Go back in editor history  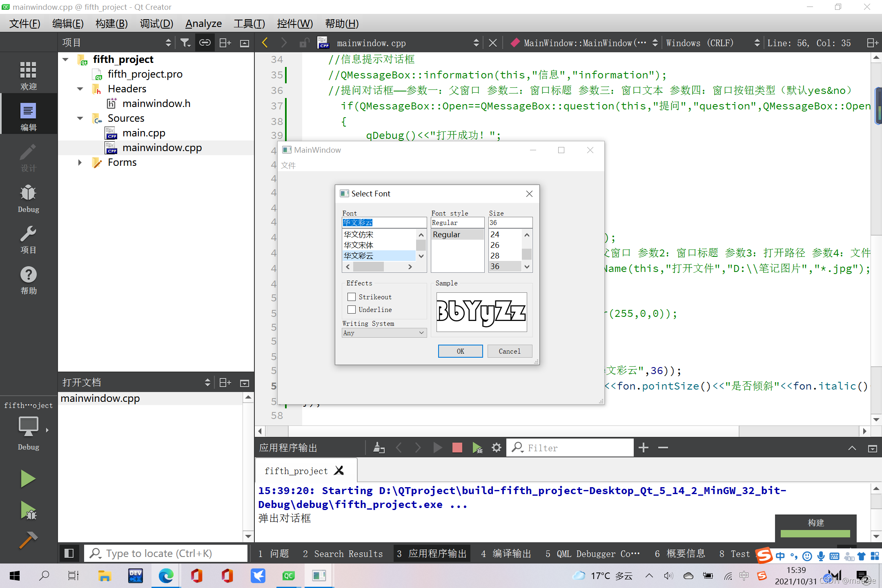[265, 42]
